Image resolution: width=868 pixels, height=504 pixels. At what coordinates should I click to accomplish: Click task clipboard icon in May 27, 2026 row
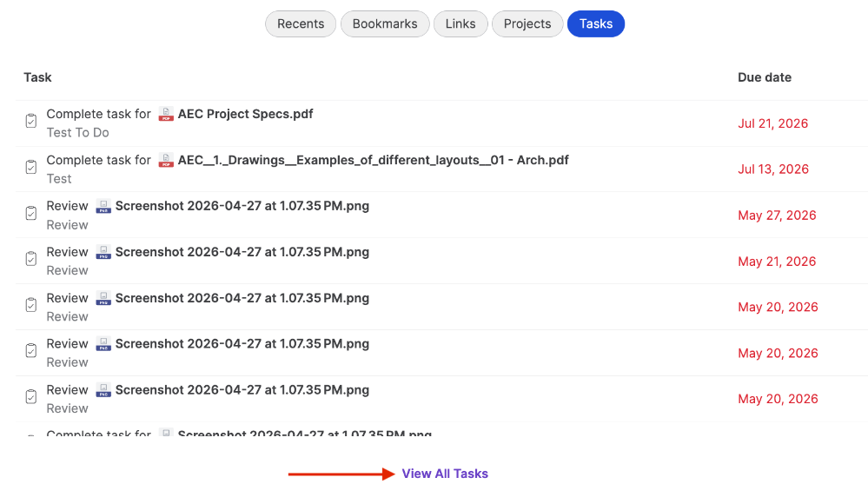click(x=31, y=213)
